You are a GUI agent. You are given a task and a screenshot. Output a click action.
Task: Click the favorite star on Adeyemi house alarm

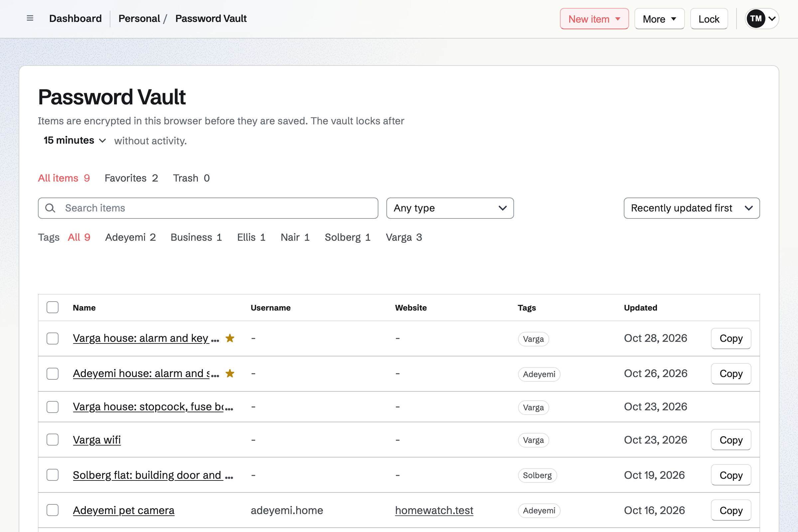pyautogui.click(x=230, y=373)
